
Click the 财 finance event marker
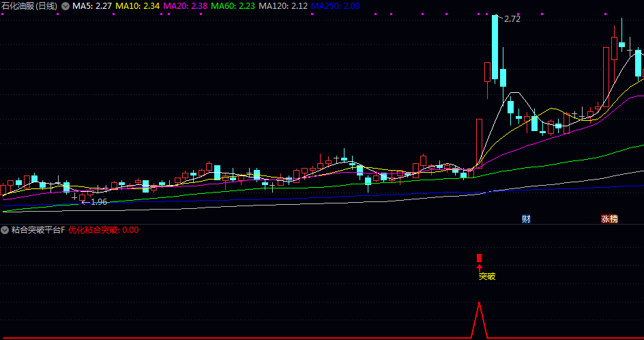tap(526, 219)
